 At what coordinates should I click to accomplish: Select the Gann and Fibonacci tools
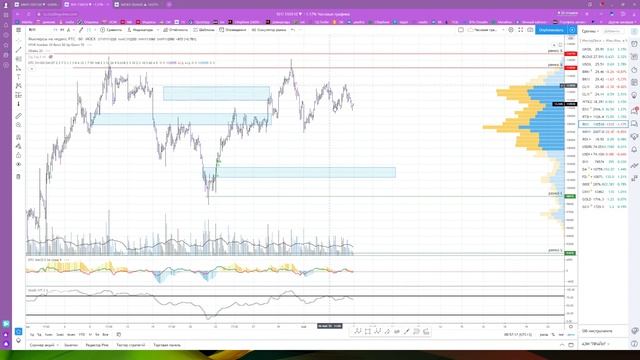coord(18,59)
